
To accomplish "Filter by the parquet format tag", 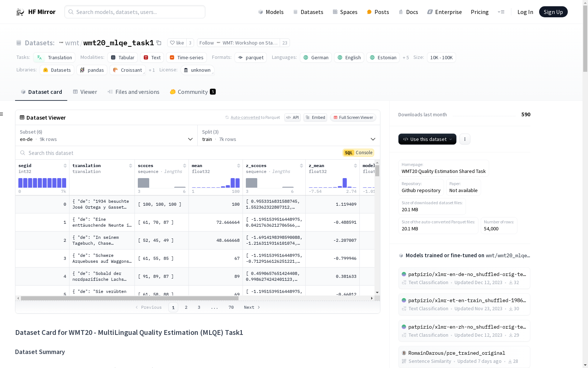I will pyautogui.click(x=251, y=57).
